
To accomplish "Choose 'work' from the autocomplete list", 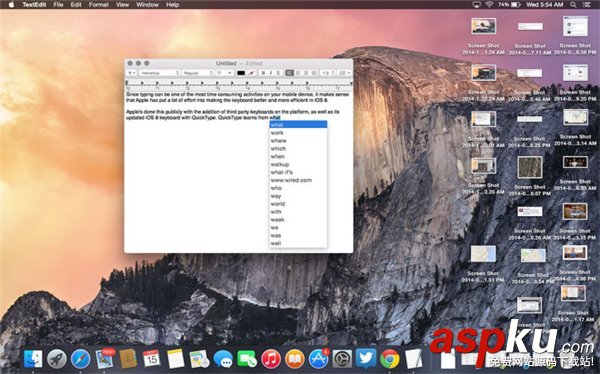I will tap(298, 133).
